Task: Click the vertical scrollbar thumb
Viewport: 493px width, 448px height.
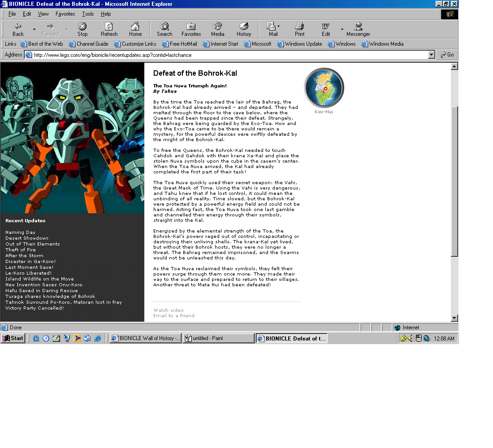Action: [x=454, y=181]
